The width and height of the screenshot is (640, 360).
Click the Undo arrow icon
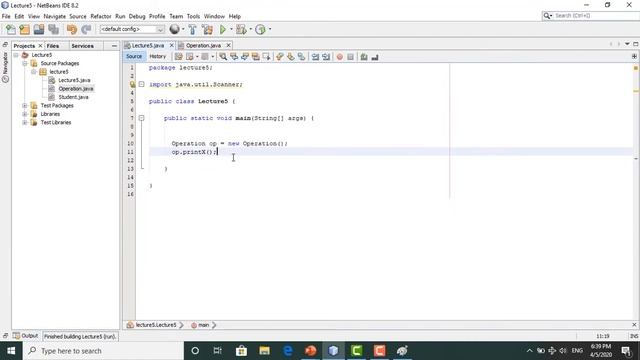pyautogui.click(x=72, y=29)
